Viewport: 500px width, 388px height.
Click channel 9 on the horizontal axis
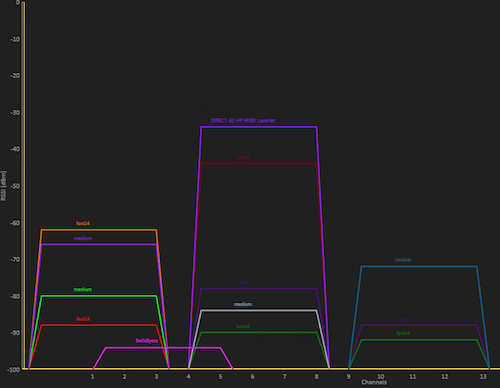[x=348, y=377]
